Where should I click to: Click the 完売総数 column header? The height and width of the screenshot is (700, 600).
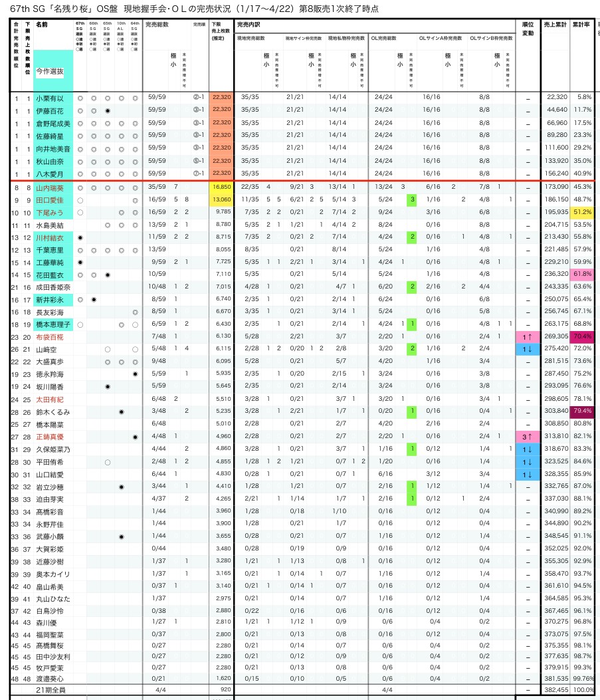point(157,24)
